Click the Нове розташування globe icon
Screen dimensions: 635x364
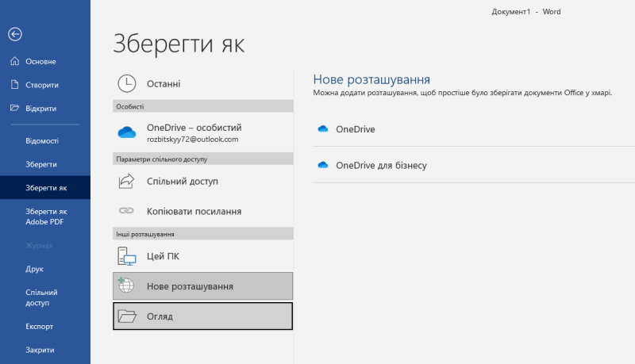coord(127,286)
